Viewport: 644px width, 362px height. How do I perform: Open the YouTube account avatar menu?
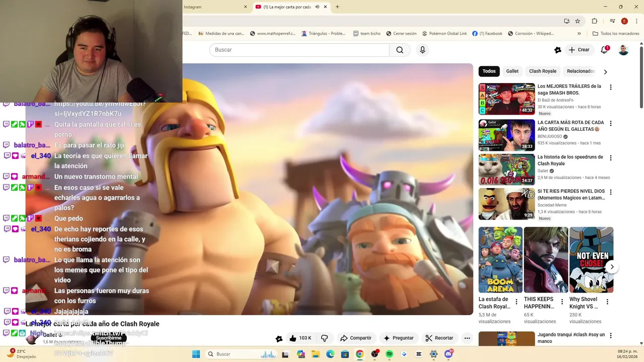[623, 50]
